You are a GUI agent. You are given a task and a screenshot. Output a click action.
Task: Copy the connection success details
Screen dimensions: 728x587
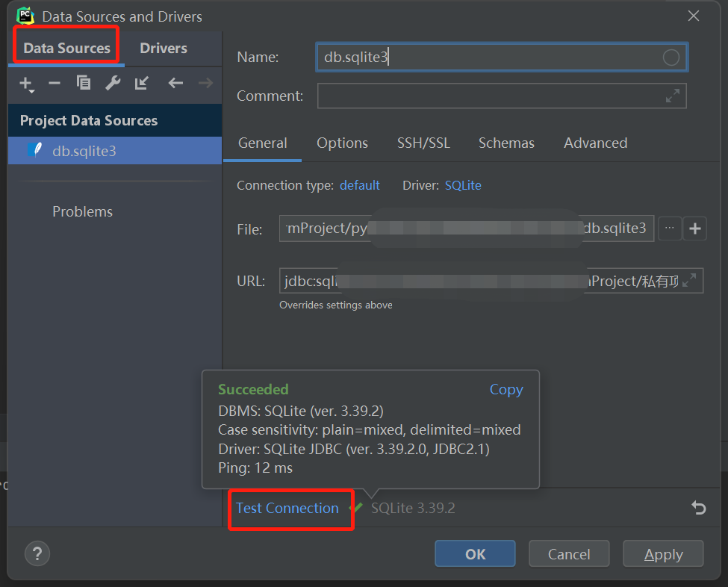(506, 389)
